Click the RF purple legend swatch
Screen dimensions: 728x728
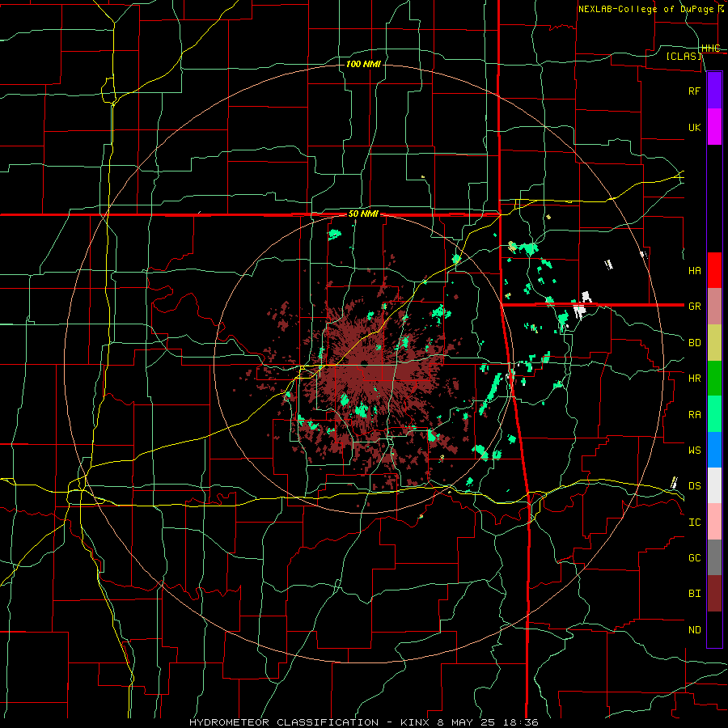point(714,91)
